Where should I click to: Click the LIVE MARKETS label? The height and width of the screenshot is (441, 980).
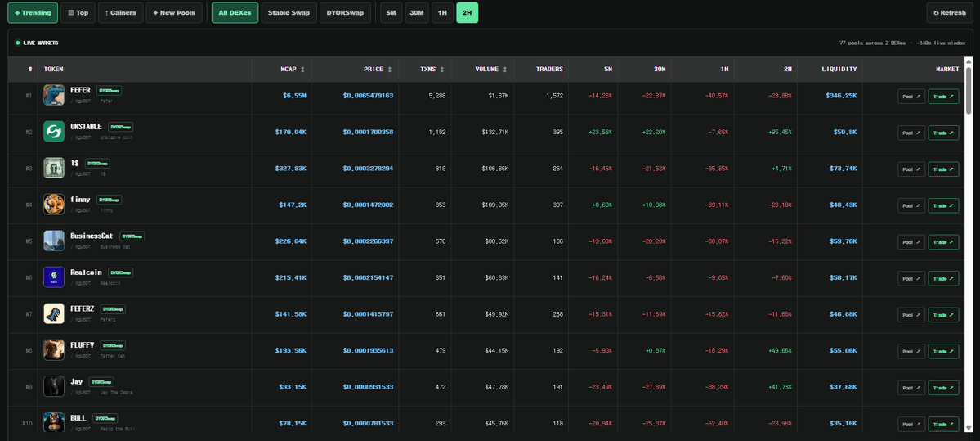[x=41, y=43]
